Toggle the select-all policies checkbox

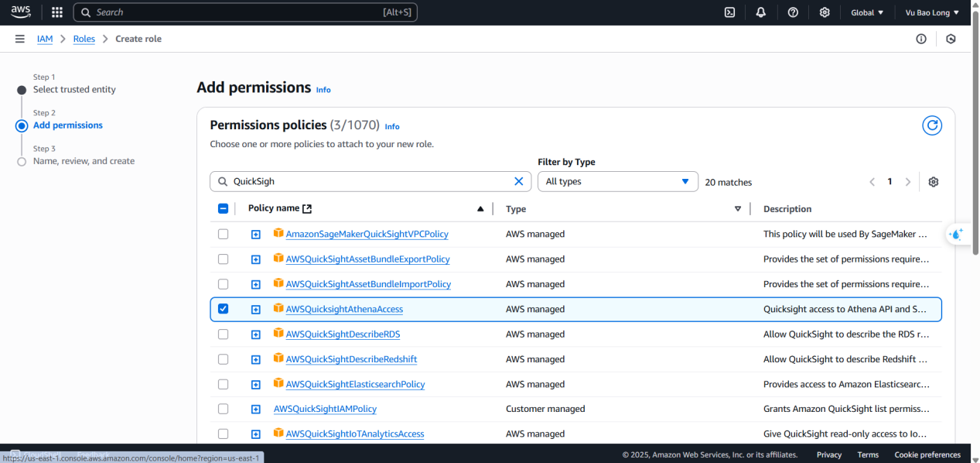(224, 208)
